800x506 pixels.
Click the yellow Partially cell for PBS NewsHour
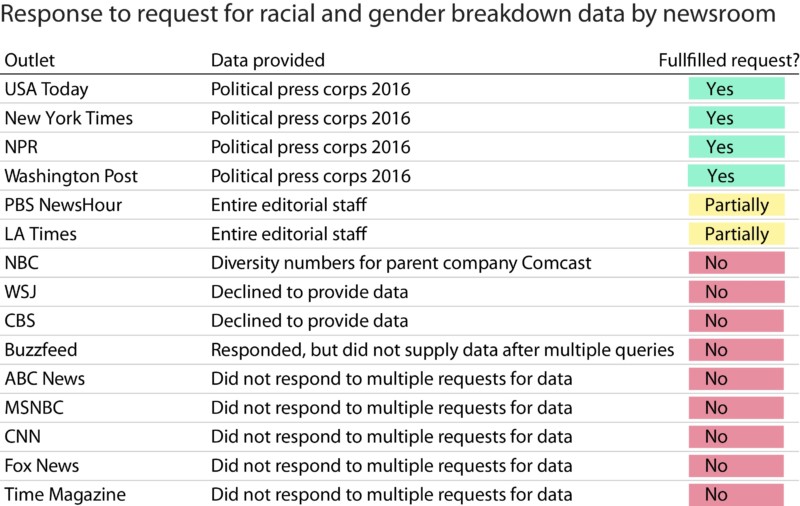[736, 206]
